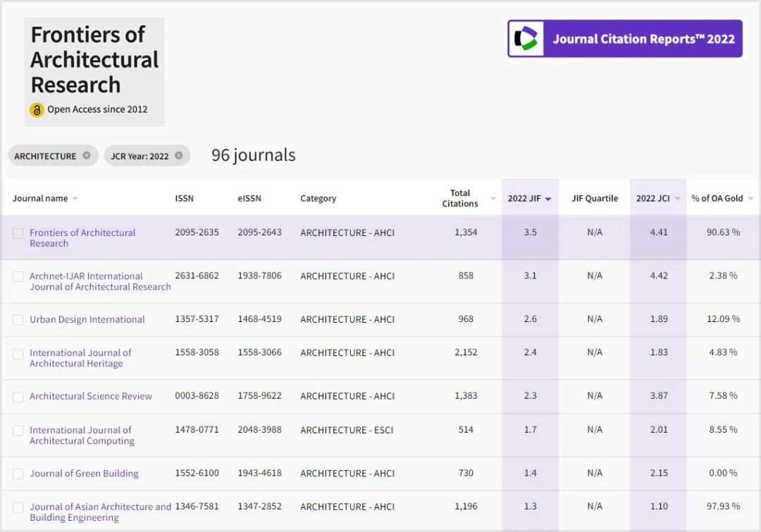Sort by Journal name arrow
This screenshot has height=532, width=761.
[75, 199]
